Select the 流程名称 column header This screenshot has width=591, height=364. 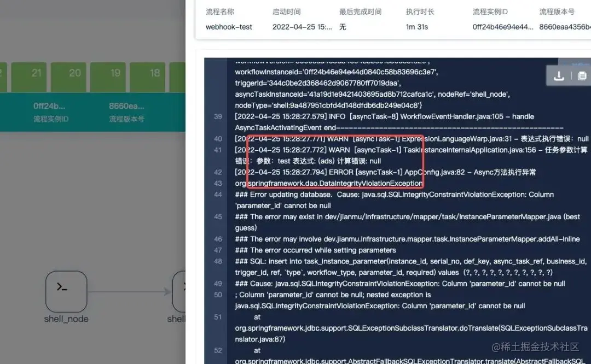pyautogui.click(x=219, y=11)
